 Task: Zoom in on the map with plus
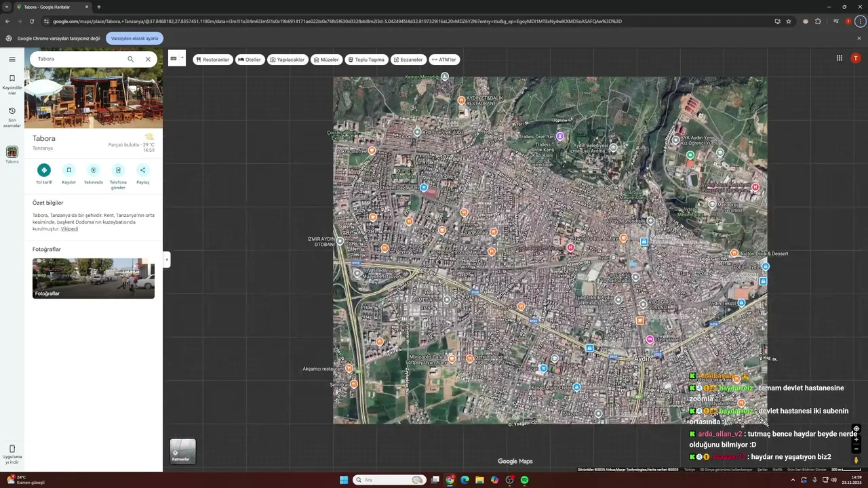pyautogui.click(x=856, y=439)
